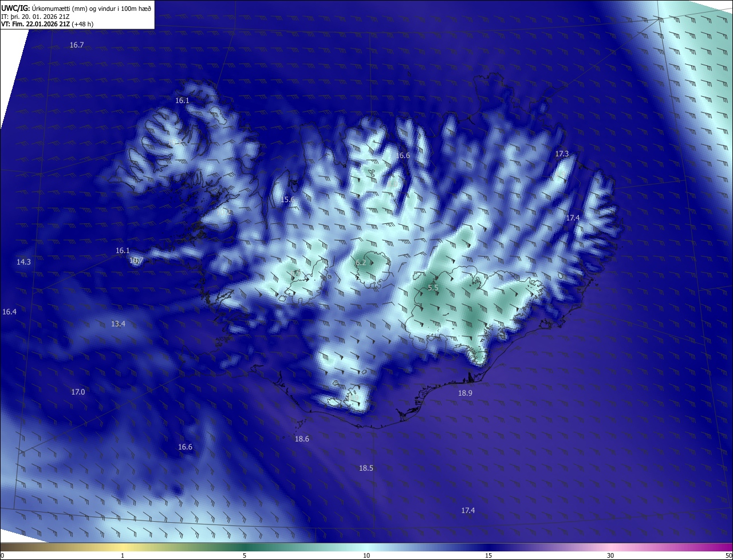Click the 13.4 value southwest of Iceland

[x=118, y=324]
